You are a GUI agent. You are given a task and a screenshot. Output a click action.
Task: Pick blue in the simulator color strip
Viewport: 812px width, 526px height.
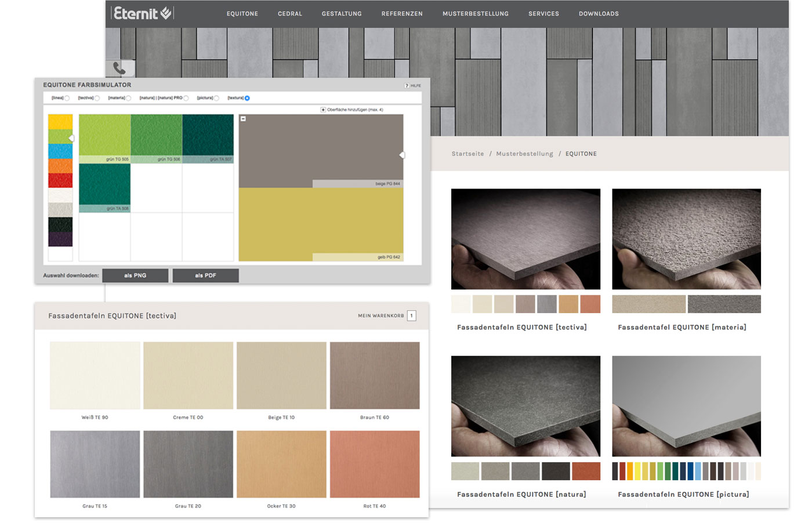tap(60, 151)
